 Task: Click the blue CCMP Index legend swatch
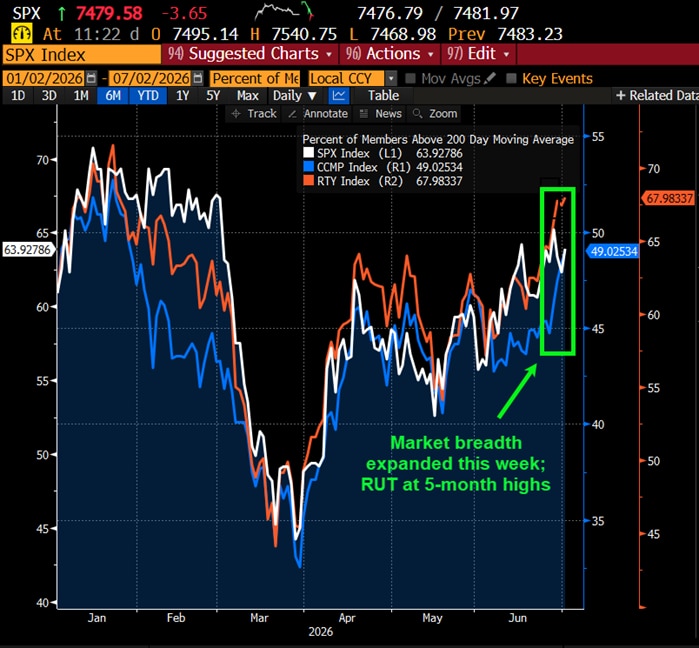(308, 167)
